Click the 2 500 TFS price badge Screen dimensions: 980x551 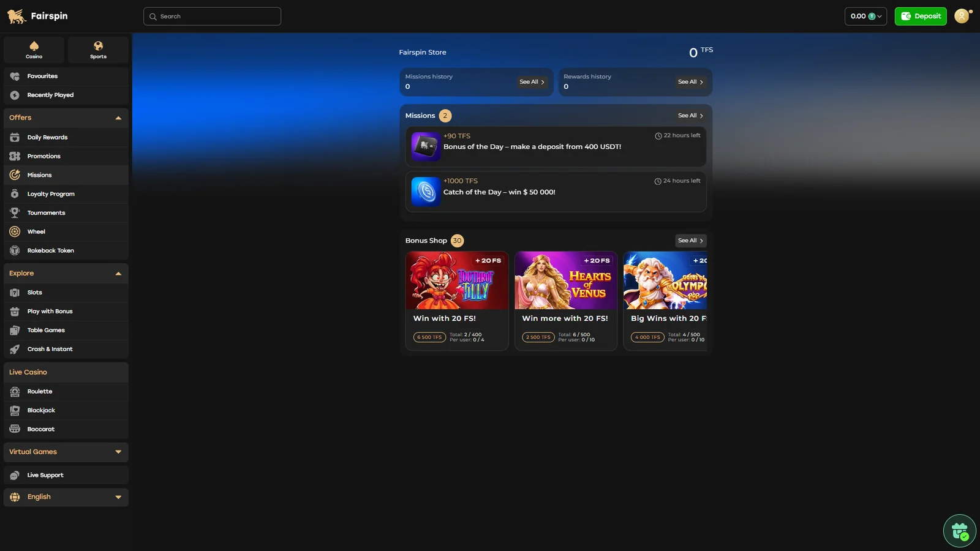(x=538, y=337)
